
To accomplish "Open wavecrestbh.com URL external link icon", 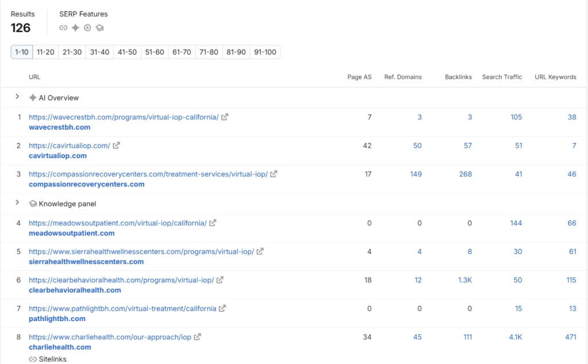I will coord(225,117).
